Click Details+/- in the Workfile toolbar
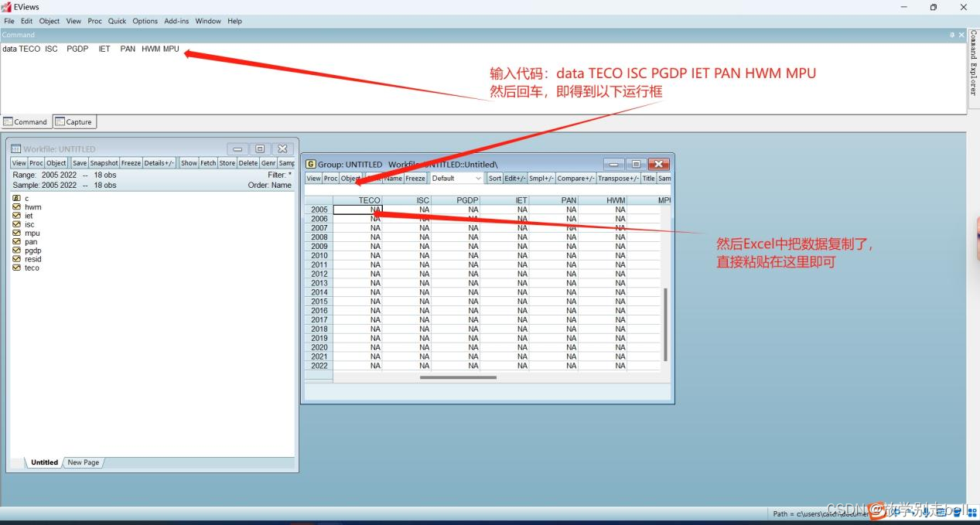The height and width of the screenshot is (525, 980). click(x=159, y=163)
